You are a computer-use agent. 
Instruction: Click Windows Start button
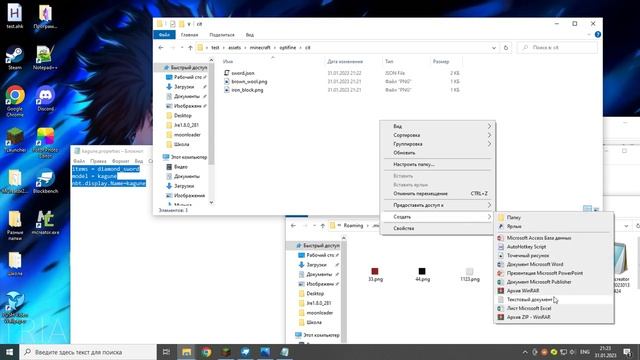[9, 352]
